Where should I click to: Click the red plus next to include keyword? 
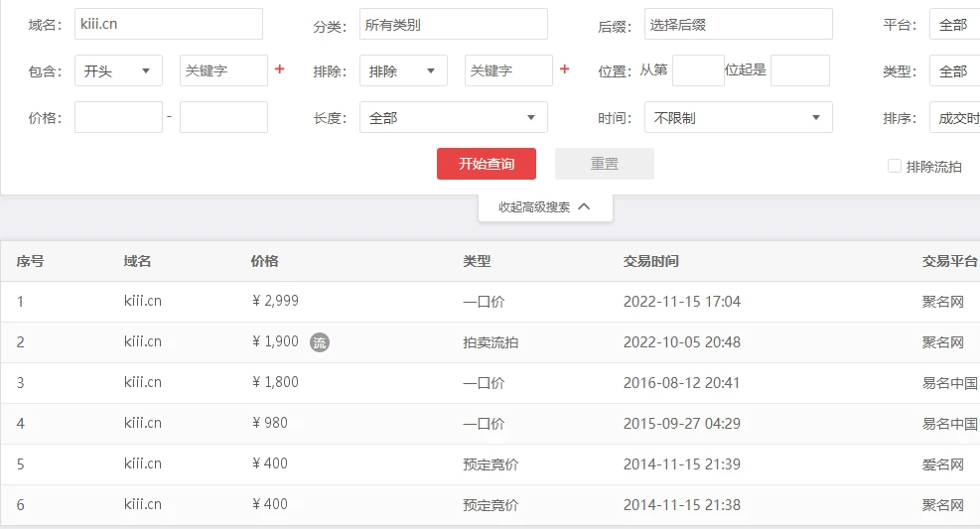point(280,69)
